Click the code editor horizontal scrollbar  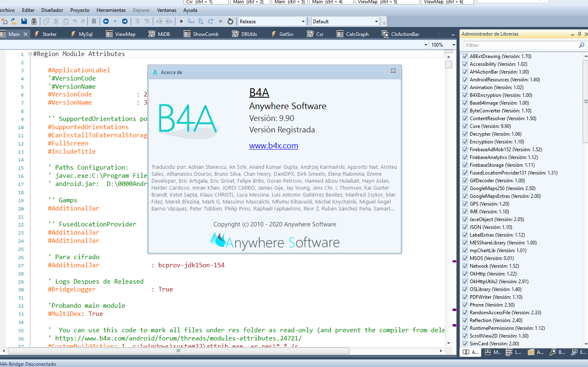(x=178, y=351)
